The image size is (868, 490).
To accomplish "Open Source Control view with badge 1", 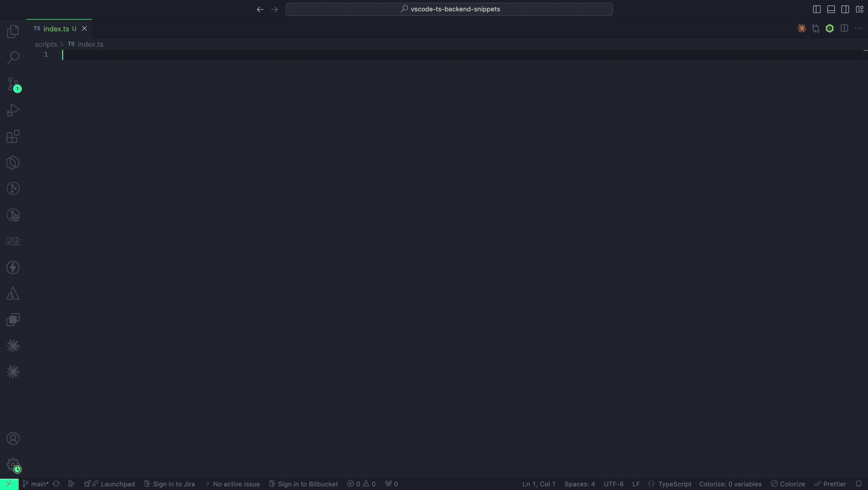I will pos(13,84).
